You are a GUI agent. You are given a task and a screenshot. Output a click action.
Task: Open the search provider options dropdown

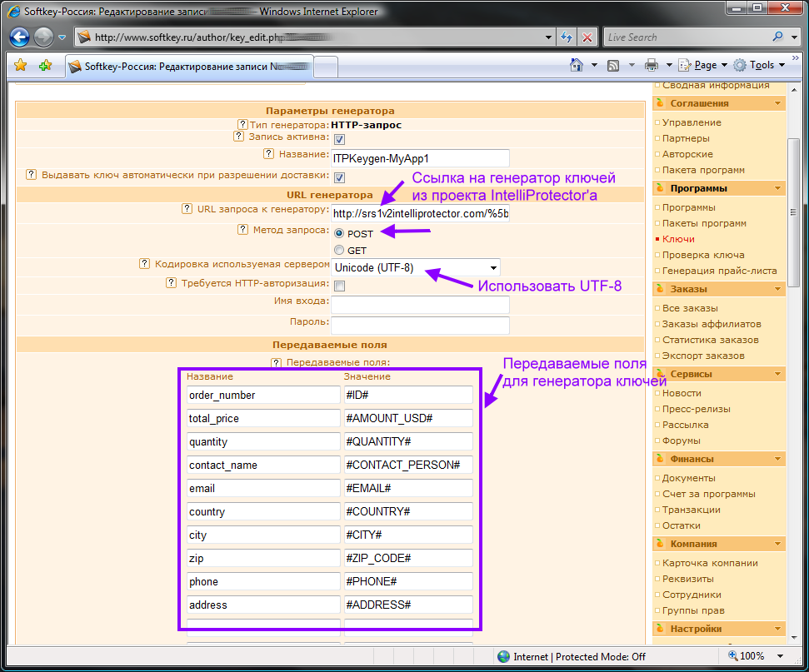pyautogui.click(x=794, y=37)
